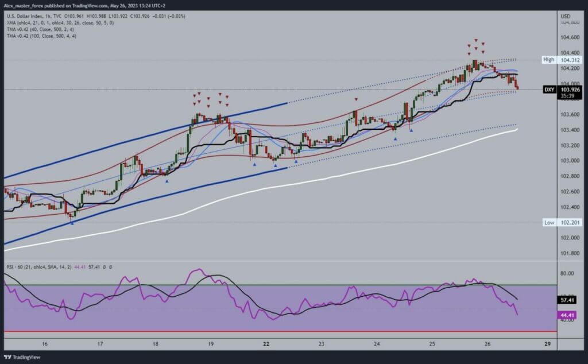Viewport: 588px width, 364px height.
Task: Click the 103.926 current price label
Action: [570, 90]
